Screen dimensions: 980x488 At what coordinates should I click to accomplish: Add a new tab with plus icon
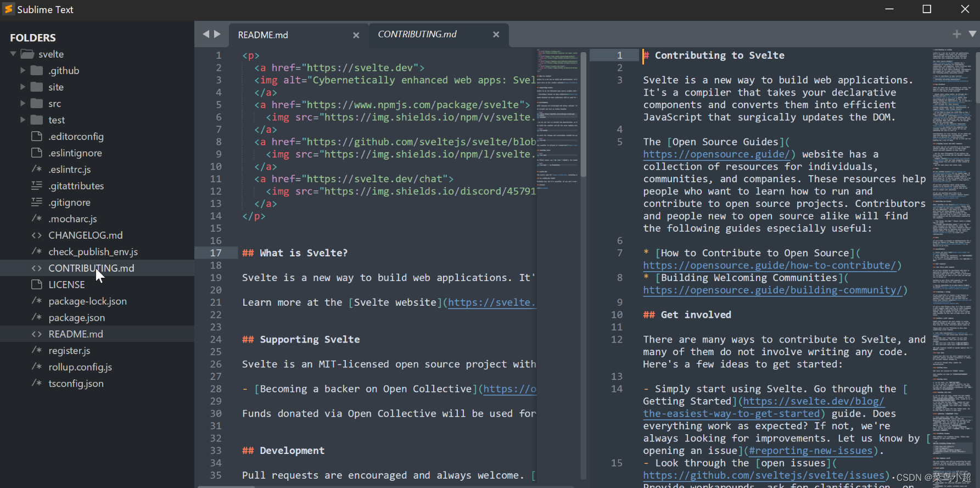tap(957, 34)
